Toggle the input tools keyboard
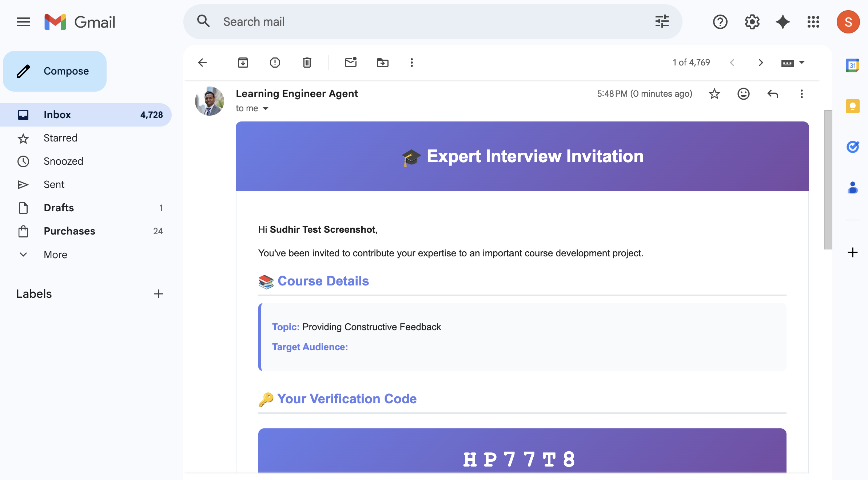Viewport: 868px width, 480px height. point(787,63)
